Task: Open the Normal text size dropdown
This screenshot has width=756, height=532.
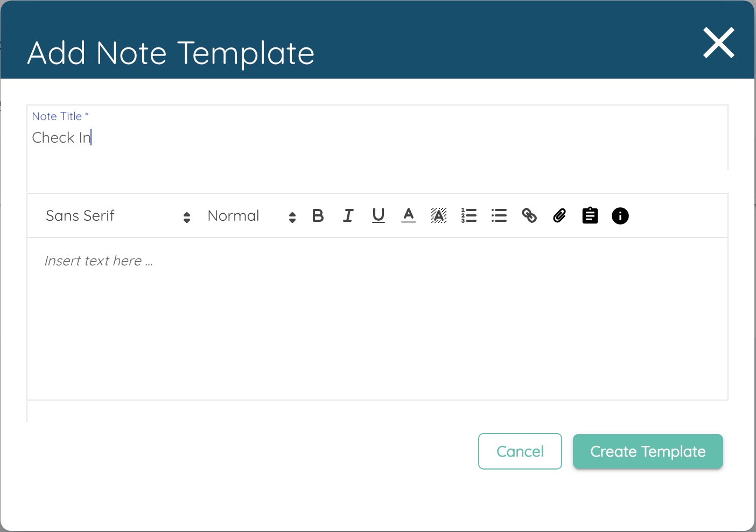Action: tap(233, 215)
